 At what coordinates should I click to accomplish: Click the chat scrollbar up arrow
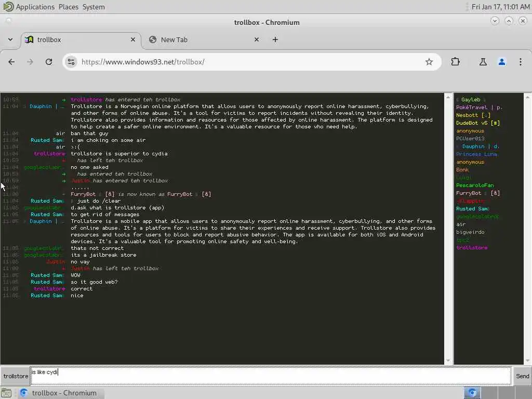click(x=448, y=97)
